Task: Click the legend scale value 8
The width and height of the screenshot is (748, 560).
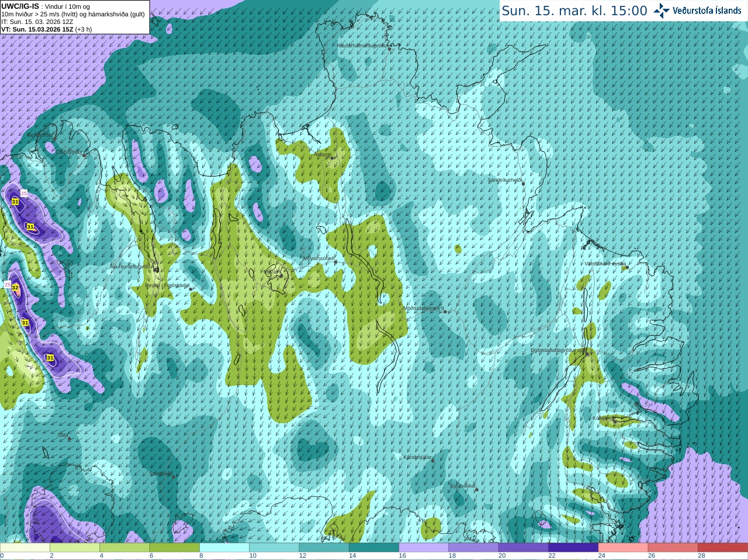Action: click(x=202, y=556)
